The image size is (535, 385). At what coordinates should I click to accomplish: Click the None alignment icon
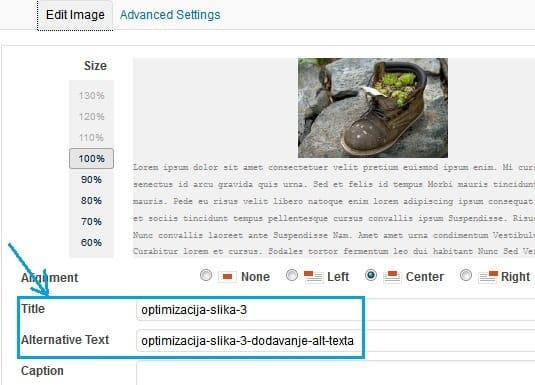pos(227,276)
